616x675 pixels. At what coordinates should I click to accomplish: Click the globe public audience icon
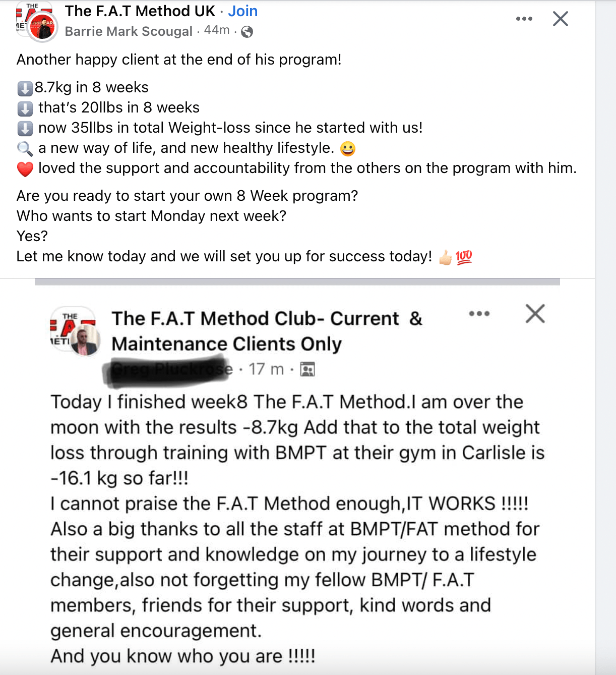[247, 32]
